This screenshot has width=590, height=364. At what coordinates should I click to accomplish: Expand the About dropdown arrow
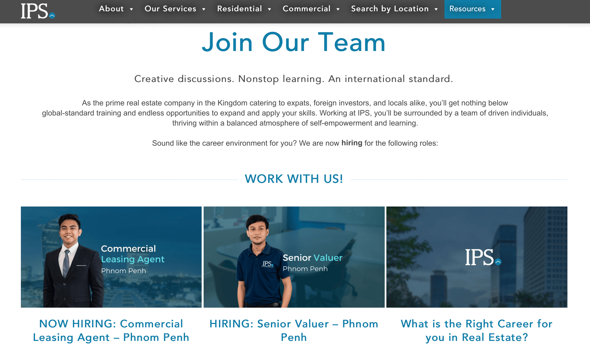pos(131,9)
